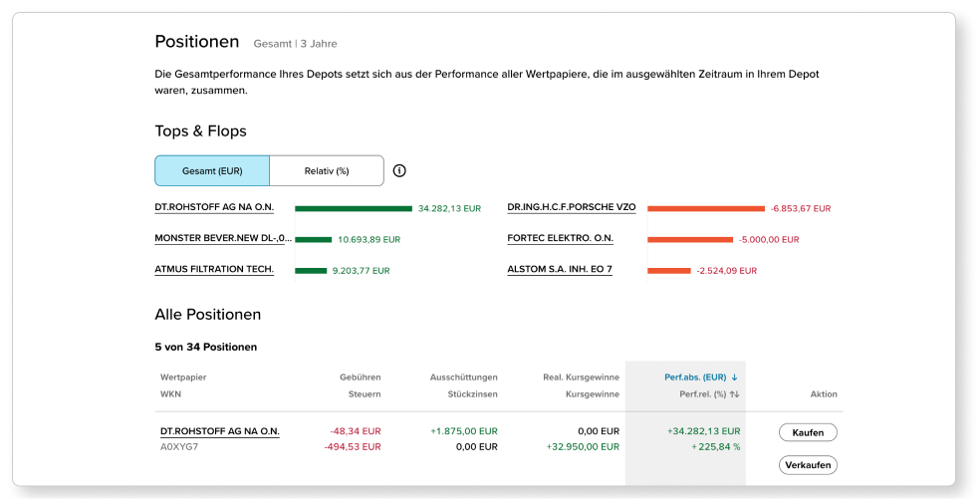Click the red bar for FORTEC -5.000,00 EUR
Viewport: 980px width, 499px height.
(x=690, y=239)
